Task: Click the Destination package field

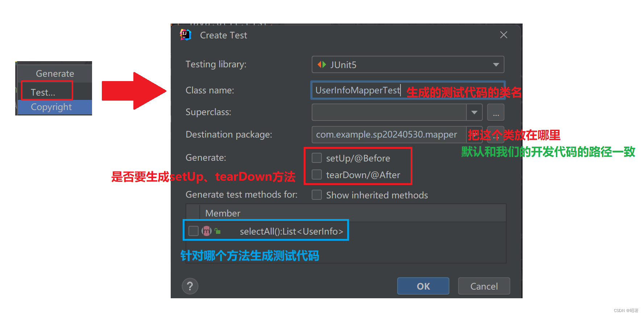Action: click(389, 135)
